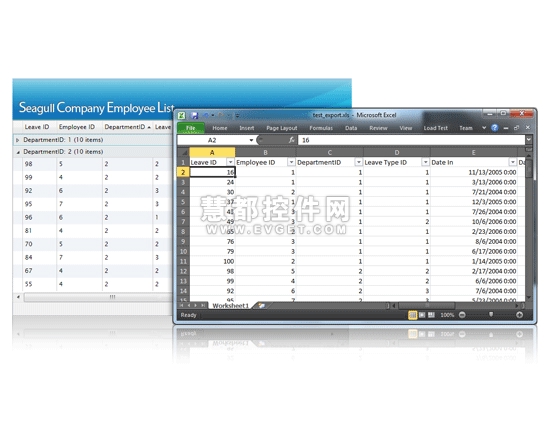Save workbook via Quick Access Save icon
This screenshot has width=550, height=430.
click(x=194, y=115)
